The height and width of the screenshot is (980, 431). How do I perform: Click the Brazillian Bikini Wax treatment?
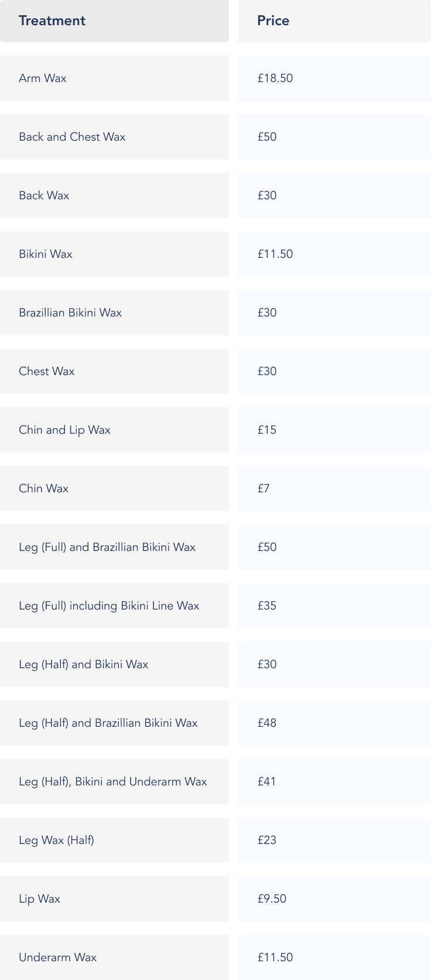[x=70, y=312]
